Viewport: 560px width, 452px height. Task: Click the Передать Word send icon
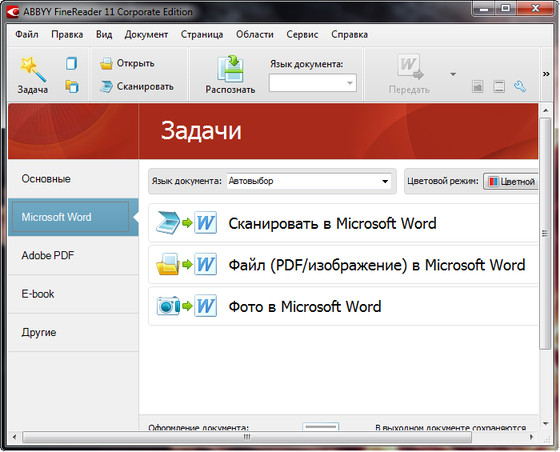coord(410,67)
